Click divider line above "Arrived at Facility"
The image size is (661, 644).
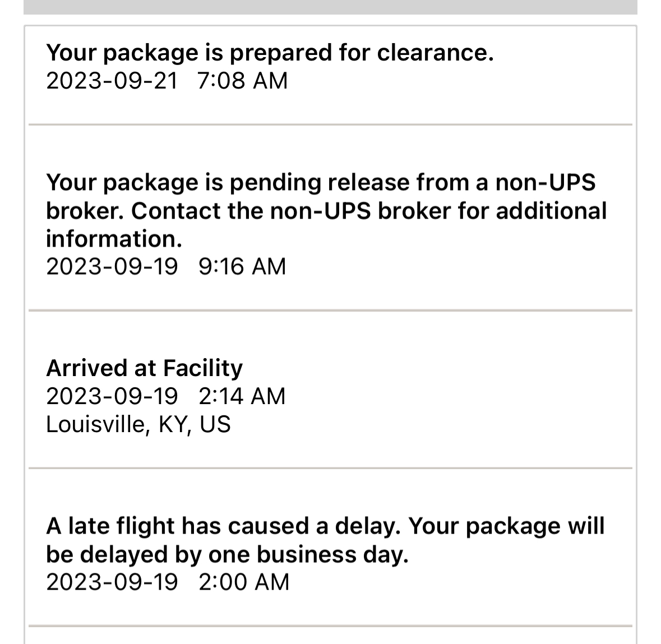coord(330,310)
